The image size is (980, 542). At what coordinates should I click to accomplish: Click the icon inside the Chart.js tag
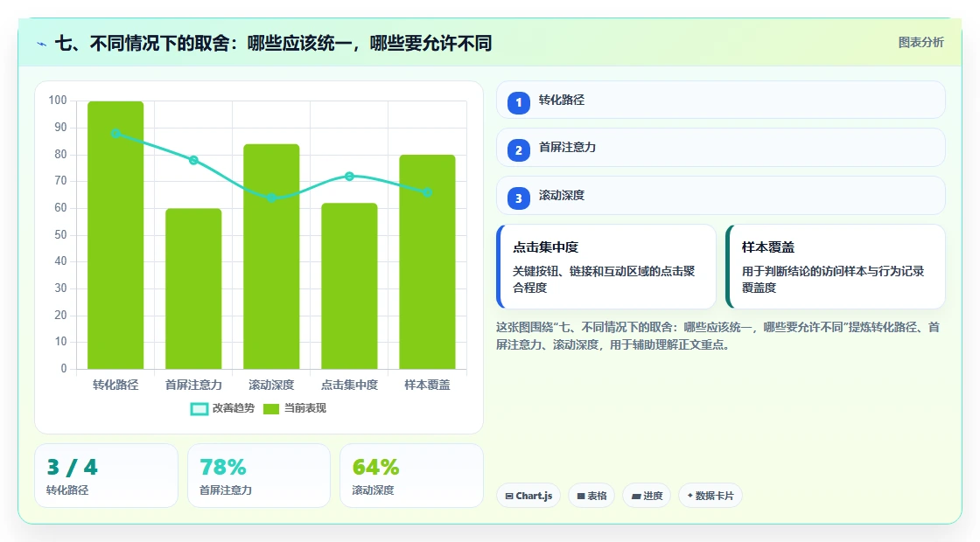tap(508, 496)
